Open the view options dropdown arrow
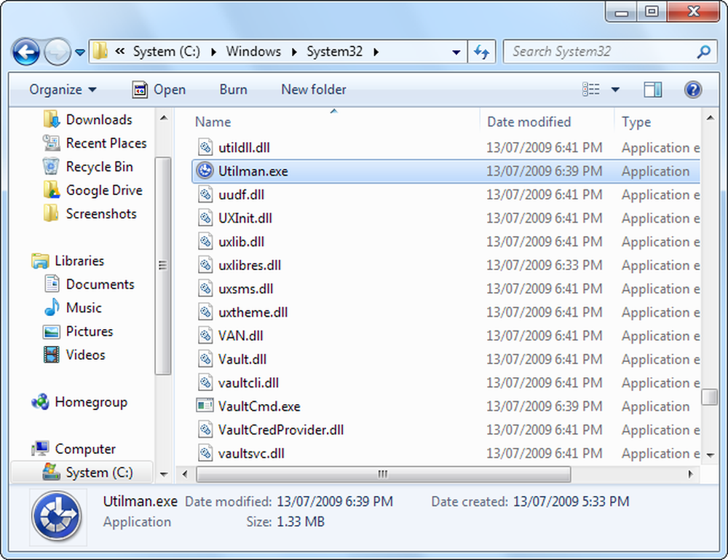This screenshot has height=560, width=728. (615, 90)
